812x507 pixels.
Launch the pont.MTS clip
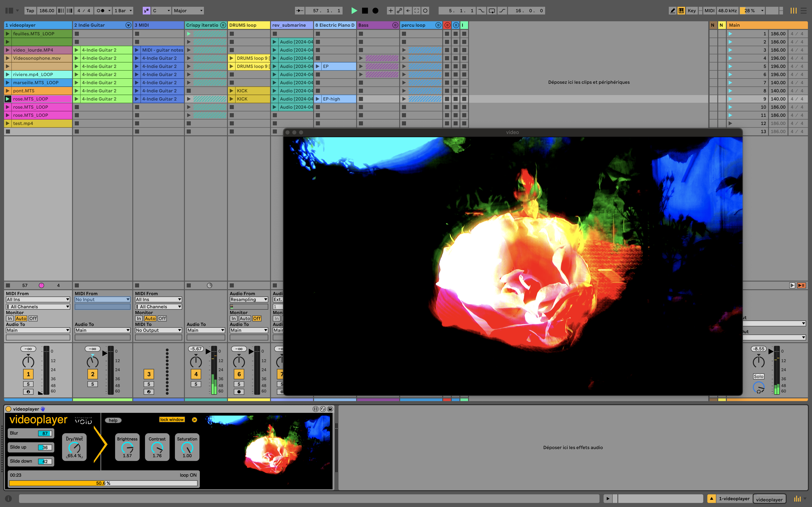(x=7, y=91)
